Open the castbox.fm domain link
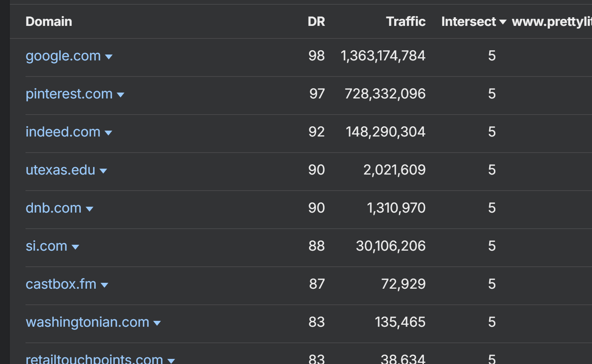 click(61, 284)
